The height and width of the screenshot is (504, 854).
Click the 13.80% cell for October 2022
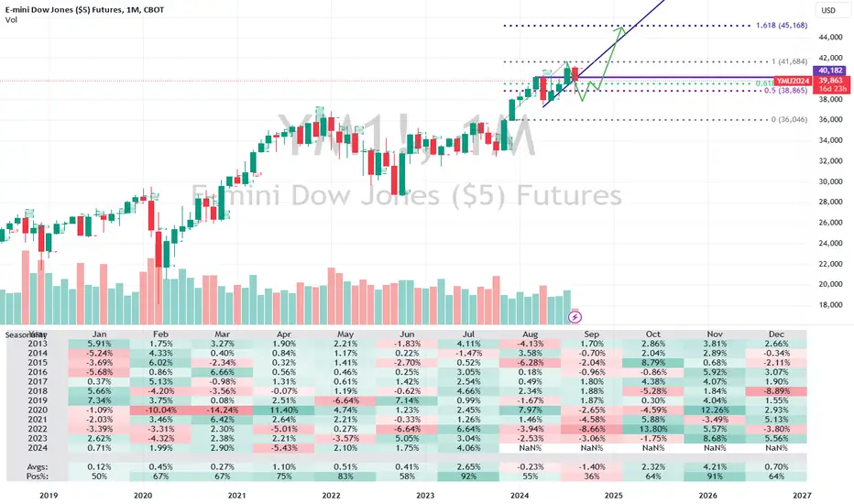(653, 429)
